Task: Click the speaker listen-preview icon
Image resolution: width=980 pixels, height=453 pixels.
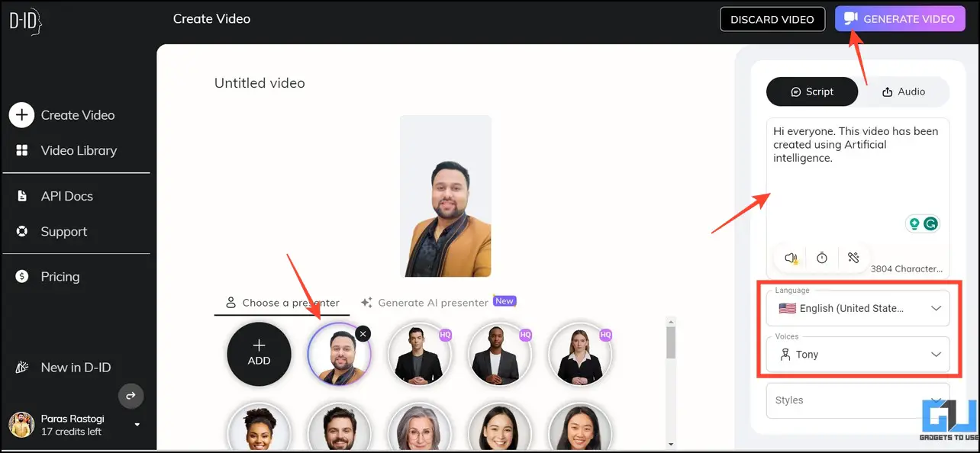Action: pos(791,259)
